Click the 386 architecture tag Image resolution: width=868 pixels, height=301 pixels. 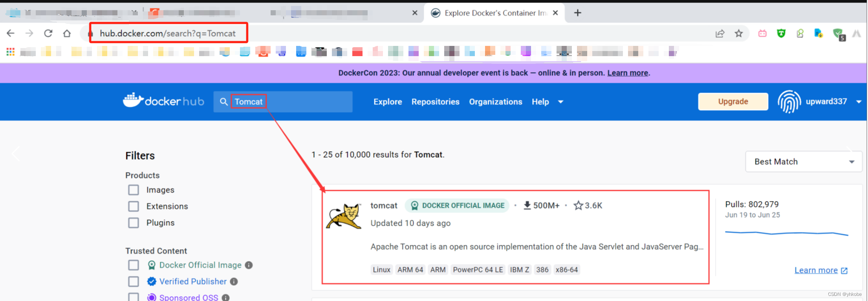pyautogui.click(x=542, y=270)
